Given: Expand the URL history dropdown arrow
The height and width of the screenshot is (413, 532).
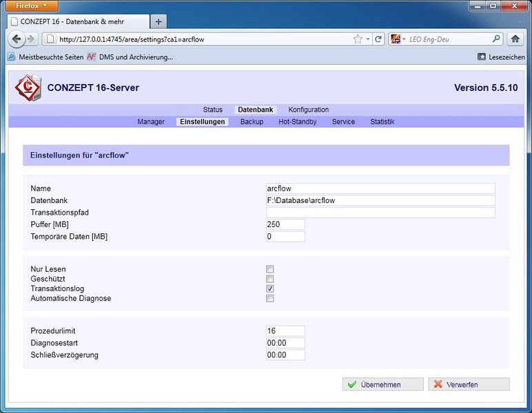Looking at the screenshot, I should click(x=368, y=39).
